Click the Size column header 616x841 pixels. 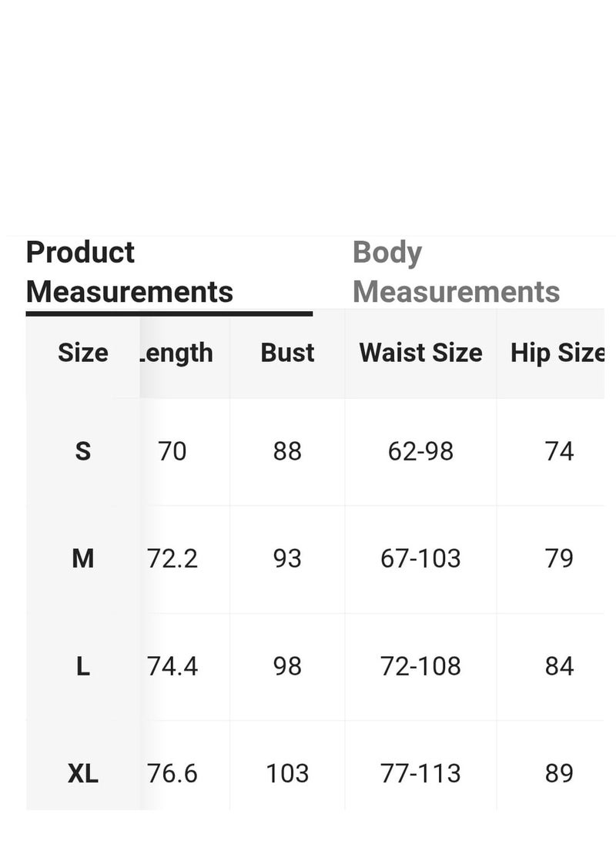[x=83, y=353]
